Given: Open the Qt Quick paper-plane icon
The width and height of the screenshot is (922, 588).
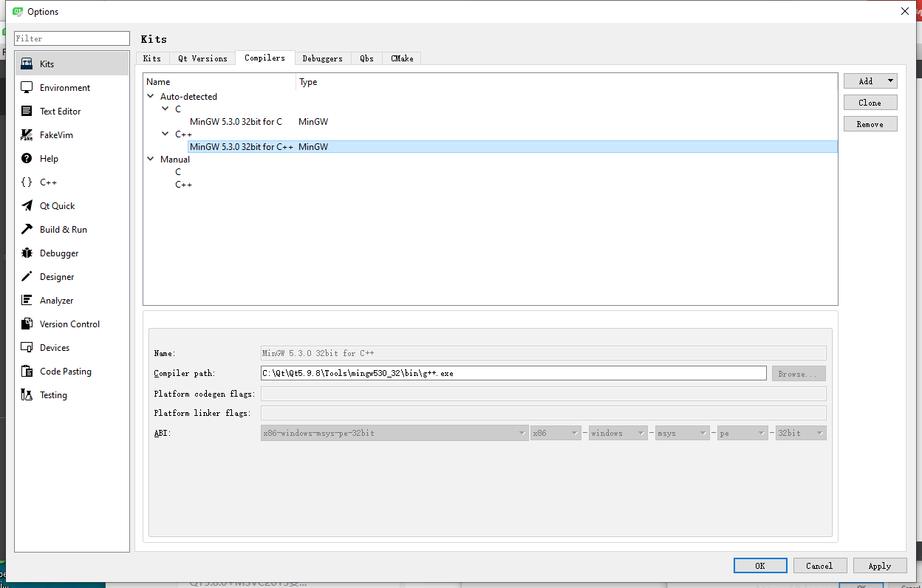Looking at the screenshot, I should point(27,206).
